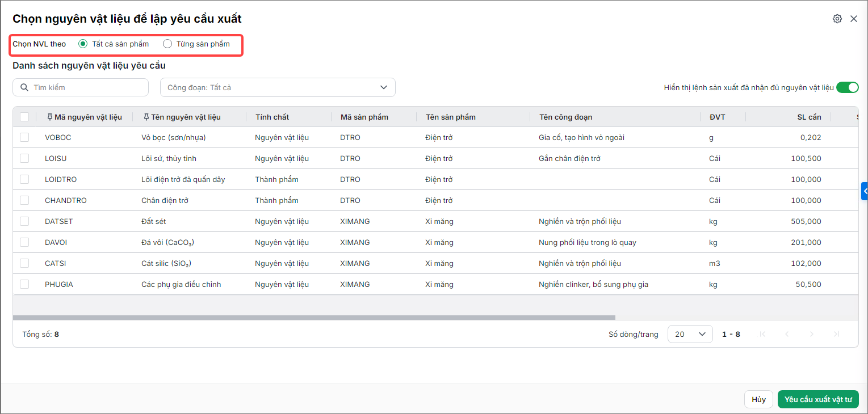
Task: Expand the blue side panel arrow
Action: click(865, 192)
